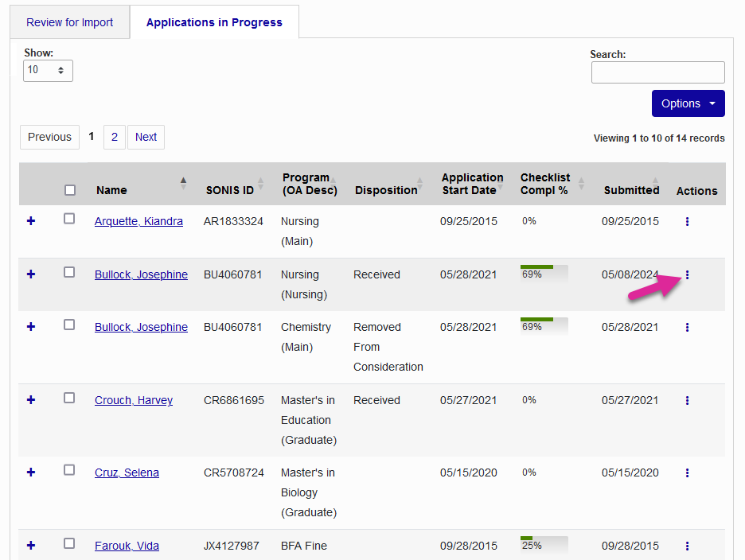
Task: Expand details for Bullock's Chemistry application
Action: point(30,326)
